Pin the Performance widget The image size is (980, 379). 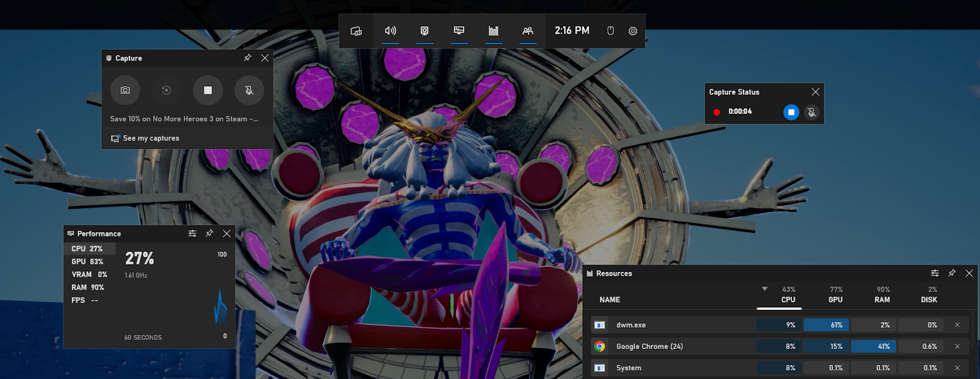[209, 233]
